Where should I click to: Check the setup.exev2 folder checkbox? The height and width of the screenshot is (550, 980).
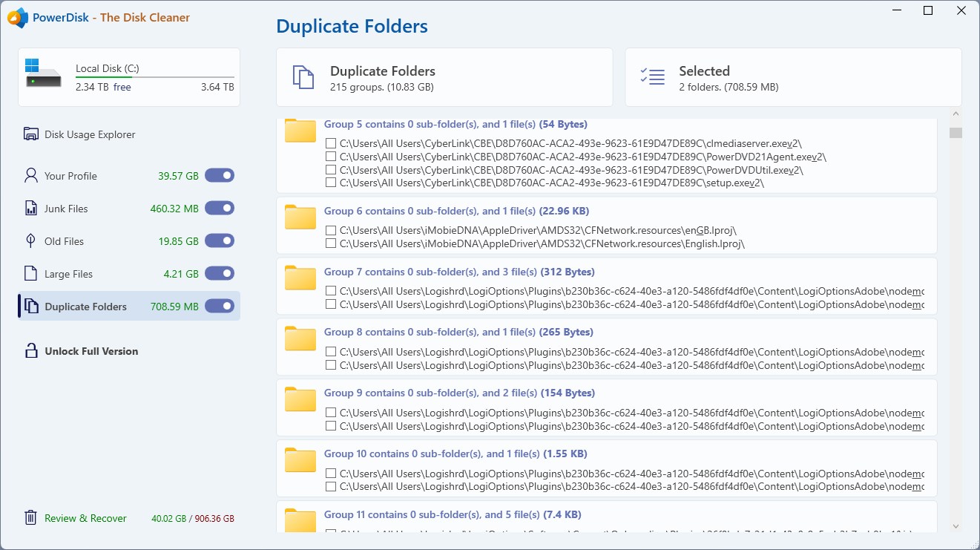pyautogui.click(x=331, y=183)
